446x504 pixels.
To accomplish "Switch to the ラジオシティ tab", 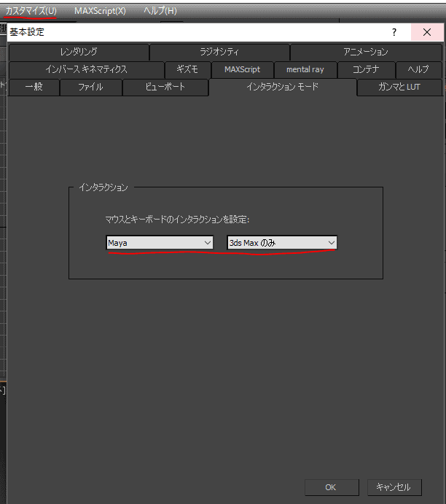I will [x=219, y=52].
